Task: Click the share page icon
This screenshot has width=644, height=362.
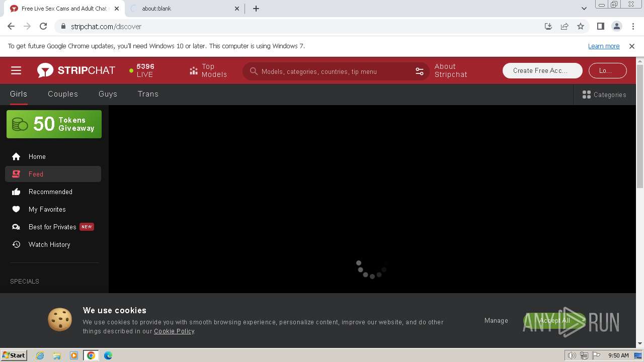Action: click(565, 26)
